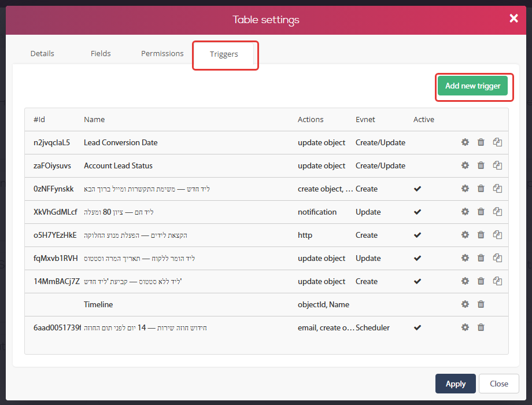The image size is (532, 405).
Task: Switch to the Details tab
Action: pos(42,53)
